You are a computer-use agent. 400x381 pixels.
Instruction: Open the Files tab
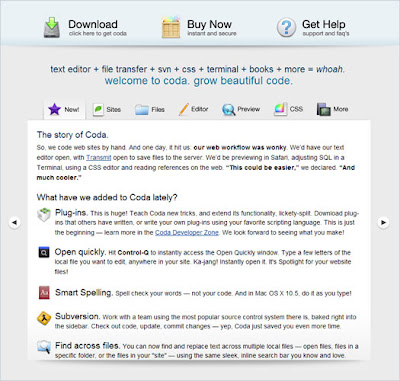[x=150, y=109]
